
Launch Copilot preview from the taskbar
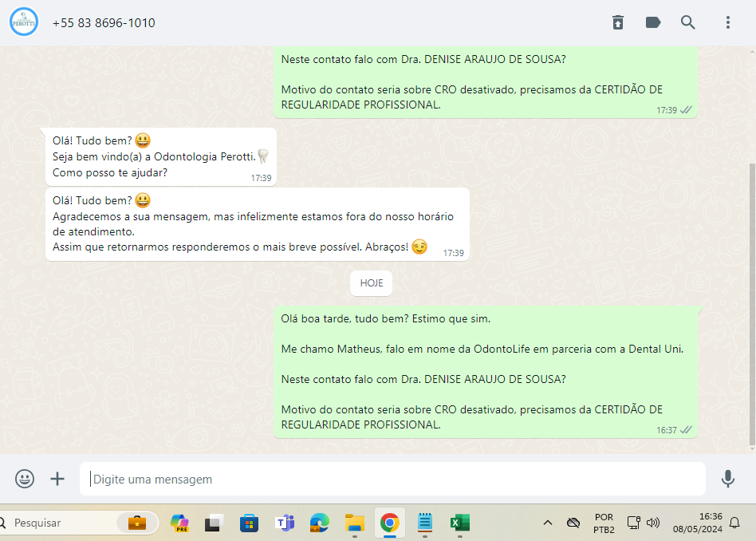[180, 523]
